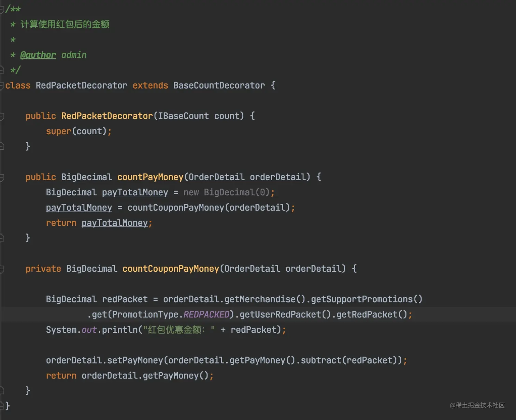Screen dimensions: 516x420
Task: Click "countCouponPayMoney" in the private method declaration
Action: [171, 269]
